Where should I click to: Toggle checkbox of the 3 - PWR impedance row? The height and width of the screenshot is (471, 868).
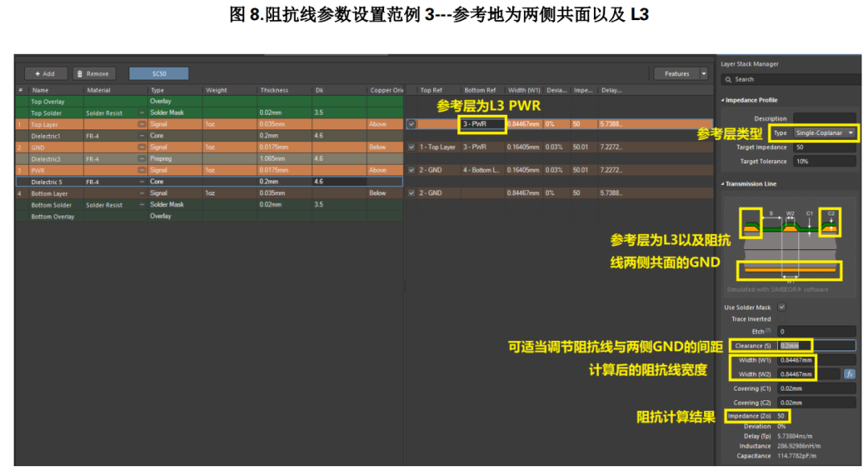(411, 124)
